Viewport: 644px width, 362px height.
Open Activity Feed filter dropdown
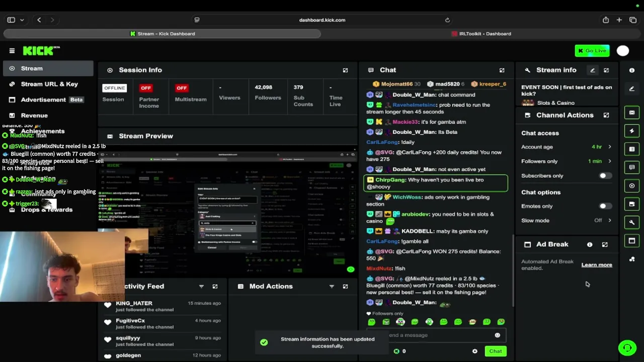201,287
